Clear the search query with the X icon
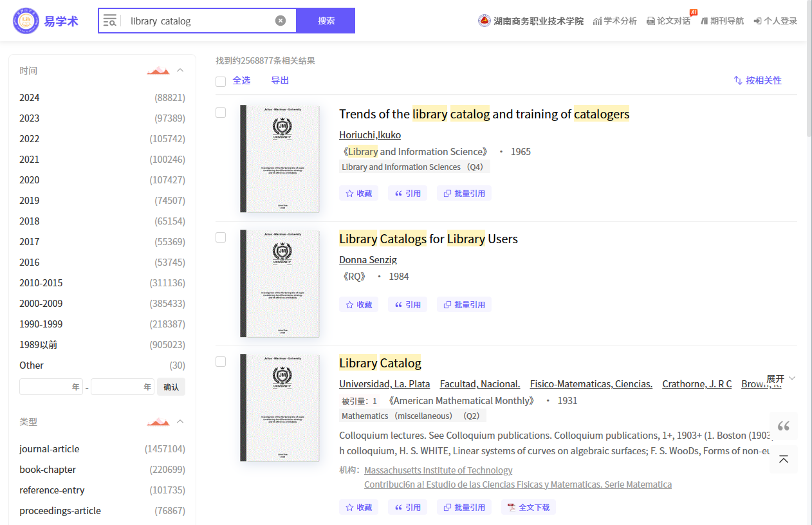The width and height of the screenshot is (812, 525). 281,21
